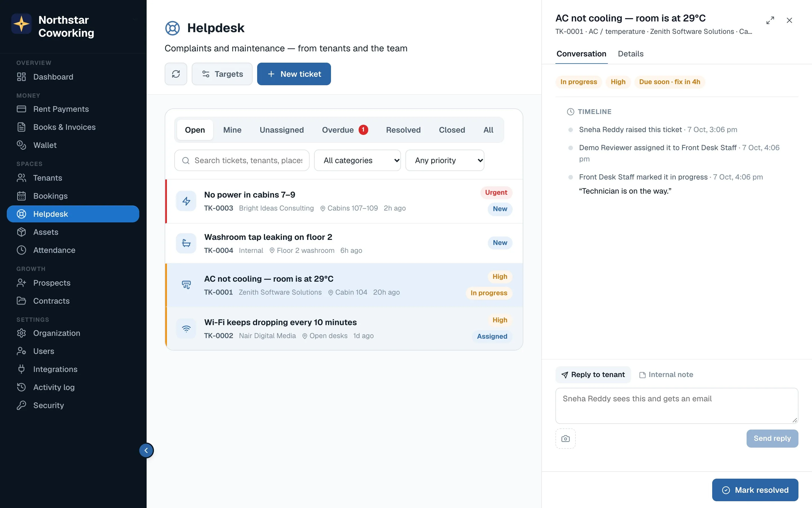Open the Details tab in ticket panel

(x=630, y=54)
